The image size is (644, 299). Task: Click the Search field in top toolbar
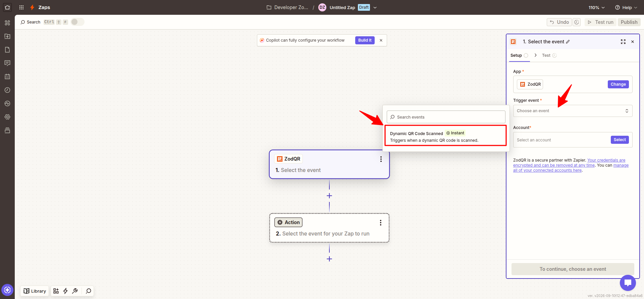click(33, 22)
